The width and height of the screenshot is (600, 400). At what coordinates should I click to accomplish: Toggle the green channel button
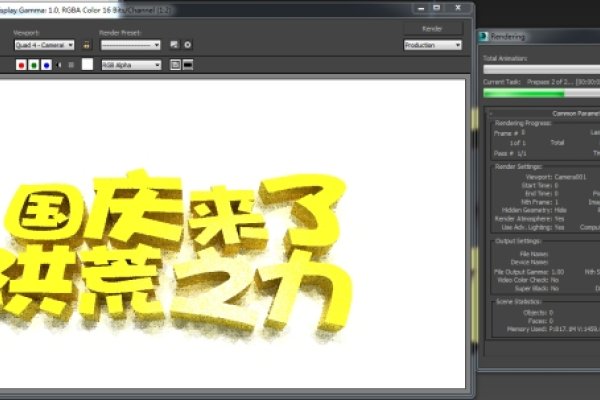click(34, 65)
